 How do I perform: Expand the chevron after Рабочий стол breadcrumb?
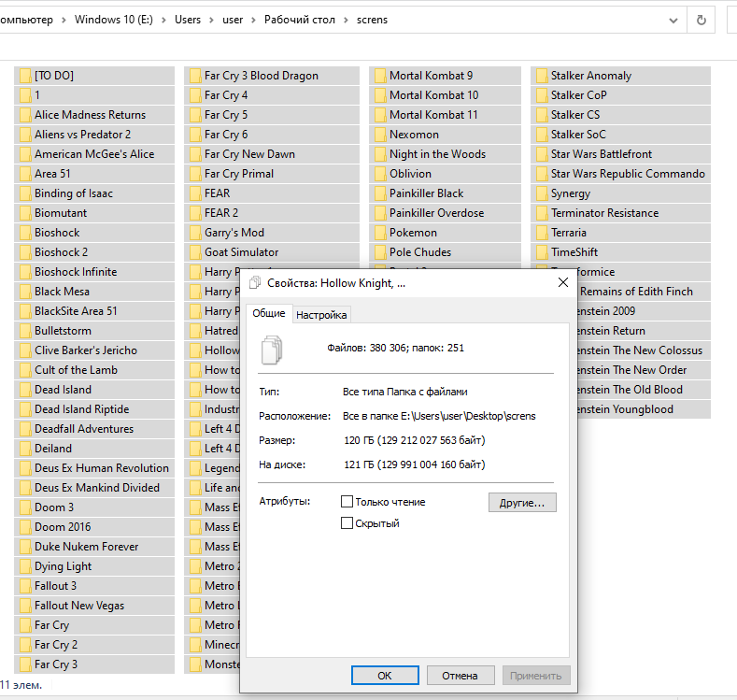pos(346,21)
